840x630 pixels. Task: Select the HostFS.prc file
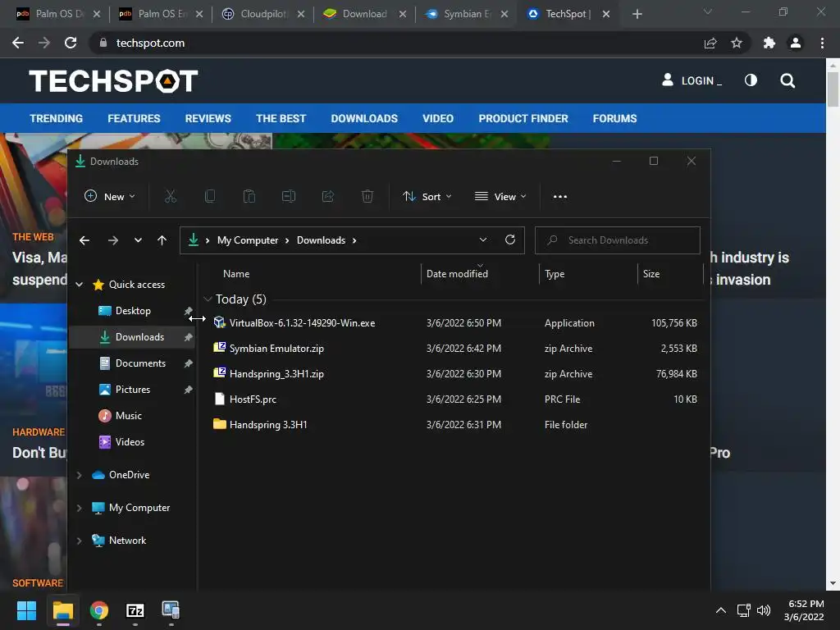[253, 399]
